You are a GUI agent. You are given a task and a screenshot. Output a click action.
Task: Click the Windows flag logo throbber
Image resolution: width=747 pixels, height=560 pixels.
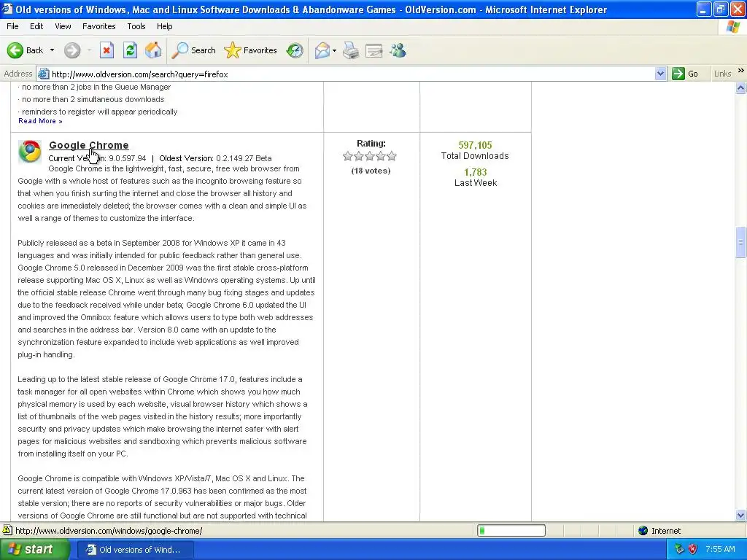tap(733, 27)
